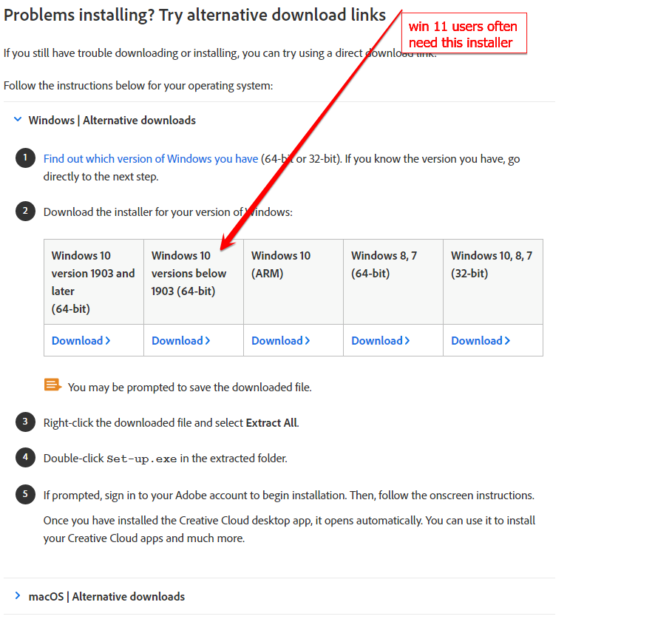Expand the macOS Alternative downloads chevron
The height and width of the screenshot is (622, 672).
pyautogui.click(x=18, y=596)
